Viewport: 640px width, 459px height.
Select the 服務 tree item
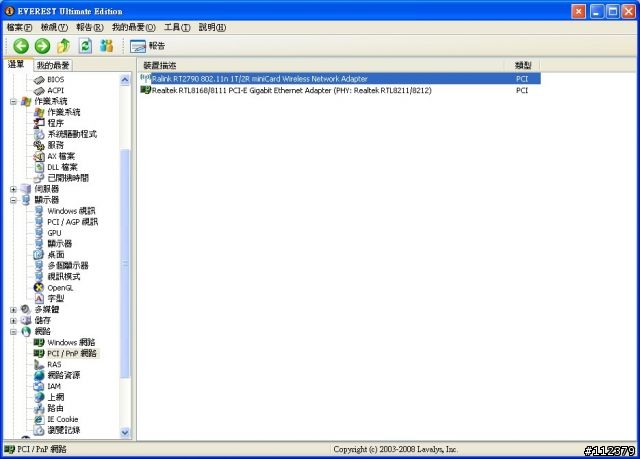(56, 145)
